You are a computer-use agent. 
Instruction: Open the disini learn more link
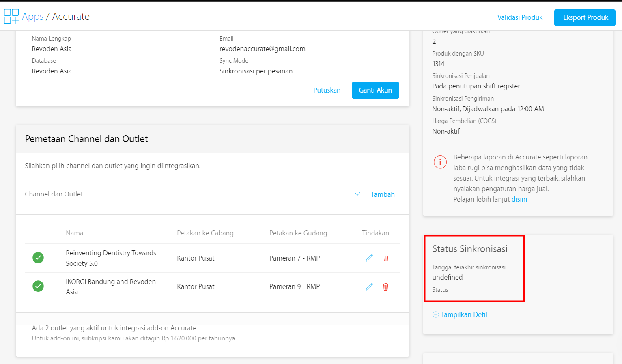[x=519, y=199]
